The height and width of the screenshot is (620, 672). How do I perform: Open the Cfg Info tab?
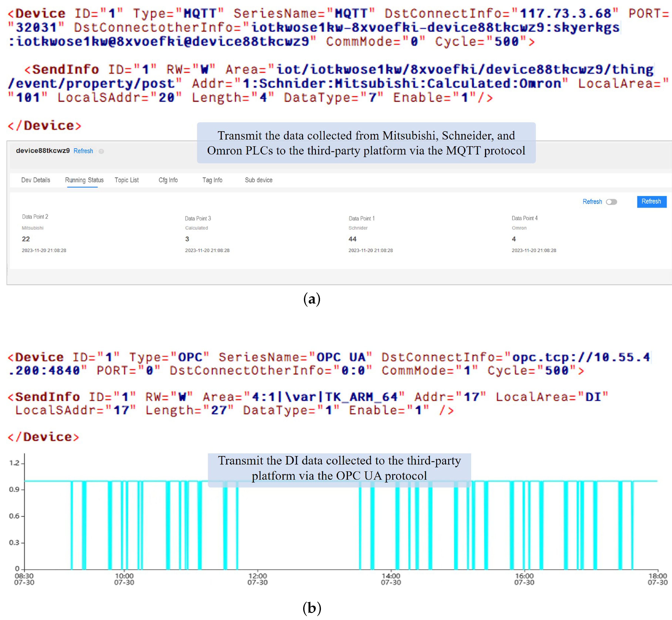168,180
